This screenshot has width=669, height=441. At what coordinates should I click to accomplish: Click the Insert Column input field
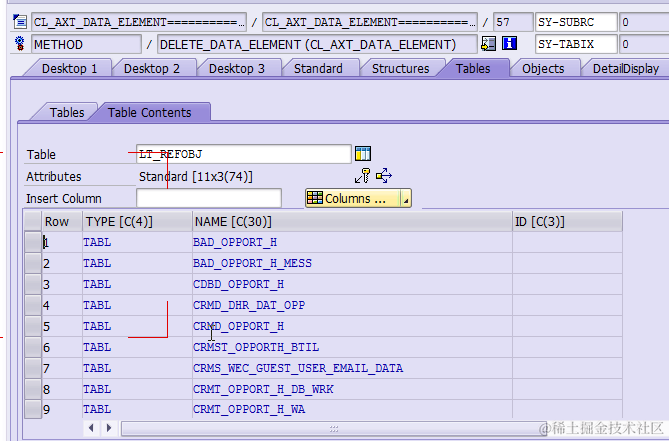tap(209, 199)
